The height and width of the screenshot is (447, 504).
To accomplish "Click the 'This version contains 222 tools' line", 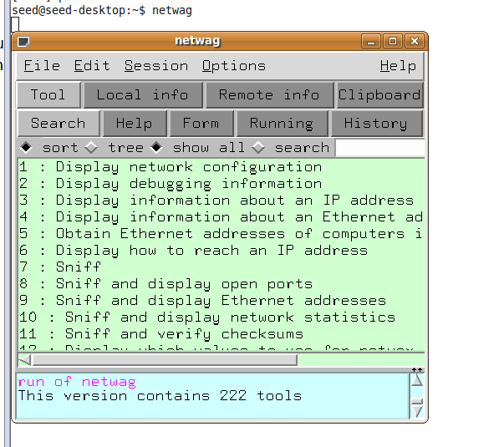I will coord(160,396).
